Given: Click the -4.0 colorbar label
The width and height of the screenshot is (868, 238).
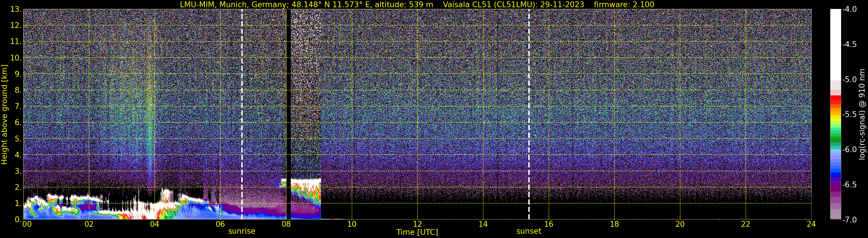Looking at the screenshot, I should tap(849, 10).
